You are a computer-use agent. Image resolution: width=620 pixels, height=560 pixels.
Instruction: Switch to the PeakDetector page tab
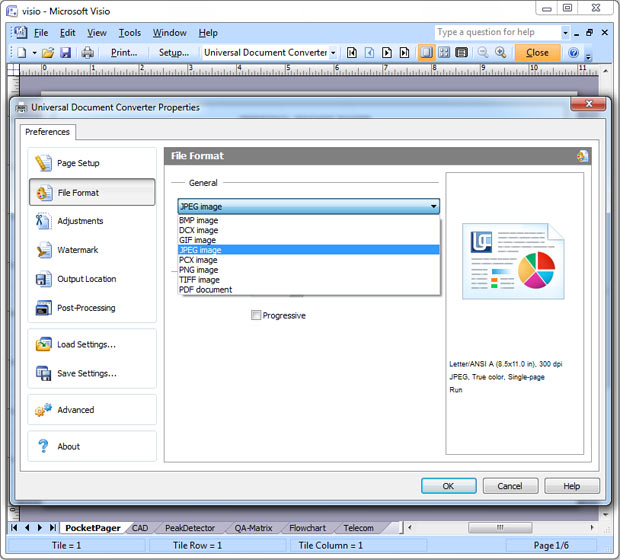click(190, 528)
